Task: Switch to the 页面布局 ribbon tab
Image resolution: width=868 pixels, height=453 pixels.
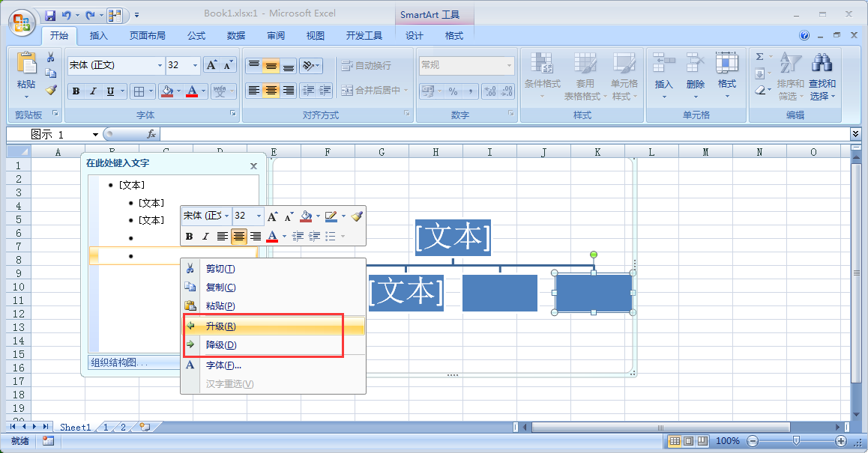Action: (147, 35)
